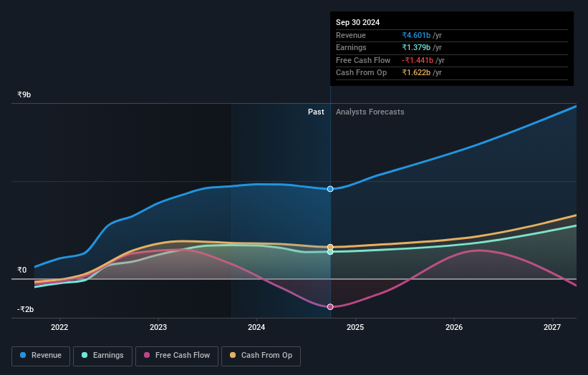
Task: Click the ₹1.379b earnings value
Action: point(416,47)
